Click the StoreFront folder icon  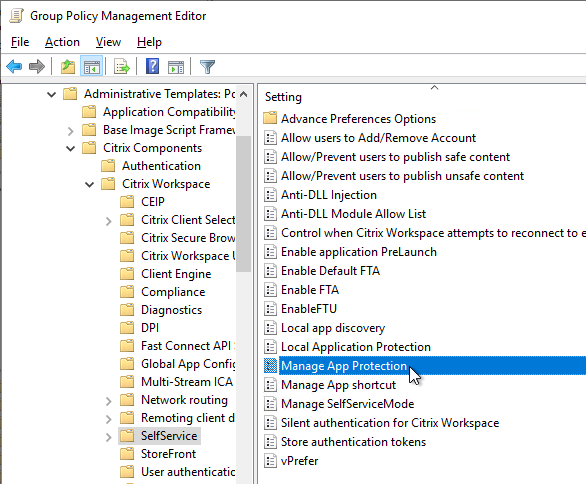[127, 453]
